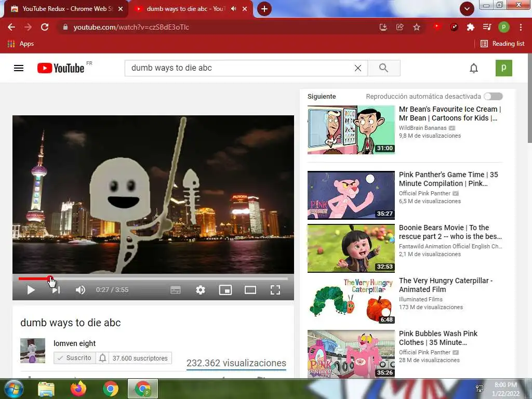Mute tab via speaker icon on tab
Image resolution: width=532 pixels, height=399 pixels.
233,9
